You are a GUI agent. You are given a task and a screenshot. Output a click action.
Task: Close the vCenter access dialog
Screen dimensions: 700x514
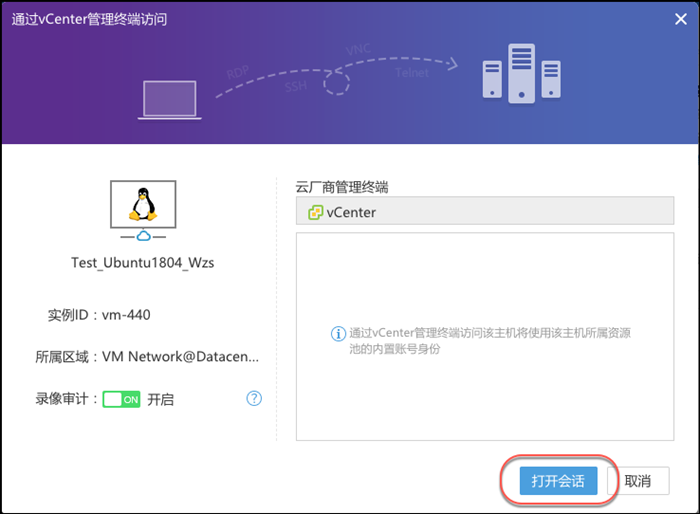pos(680,19)
